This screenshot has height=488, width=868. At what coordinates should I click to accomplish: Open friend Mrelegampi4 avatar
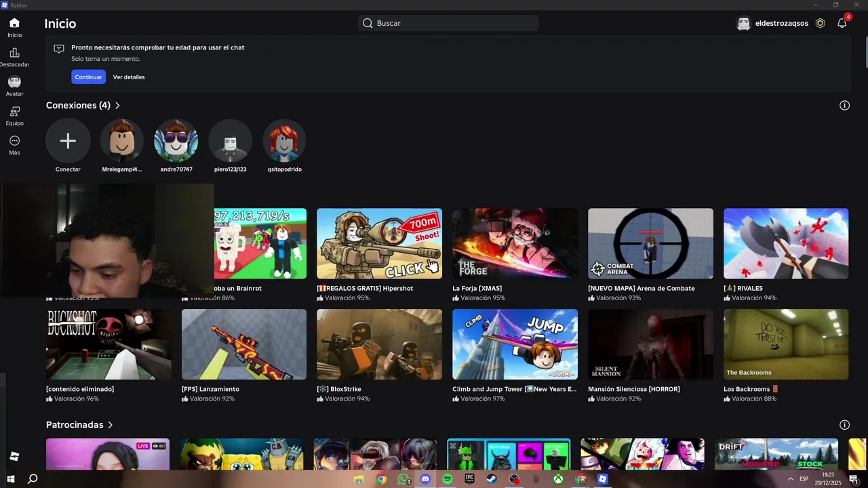coord(122,141)
